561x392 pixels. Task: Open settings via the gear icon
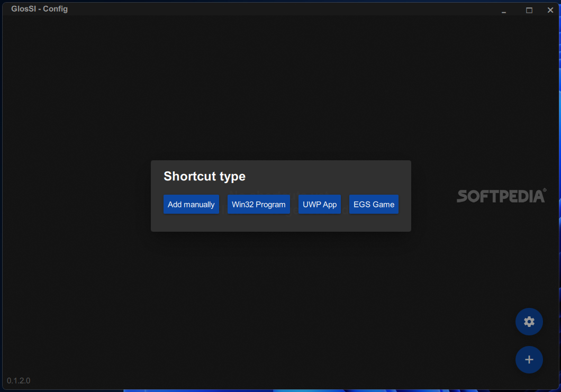tap(529, 322)
